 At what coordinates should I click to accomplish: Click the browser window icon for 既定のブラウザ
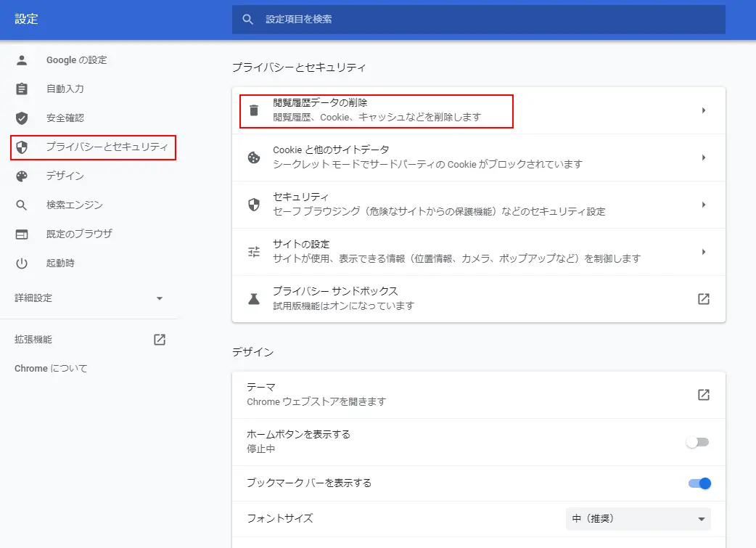(22, 234)
